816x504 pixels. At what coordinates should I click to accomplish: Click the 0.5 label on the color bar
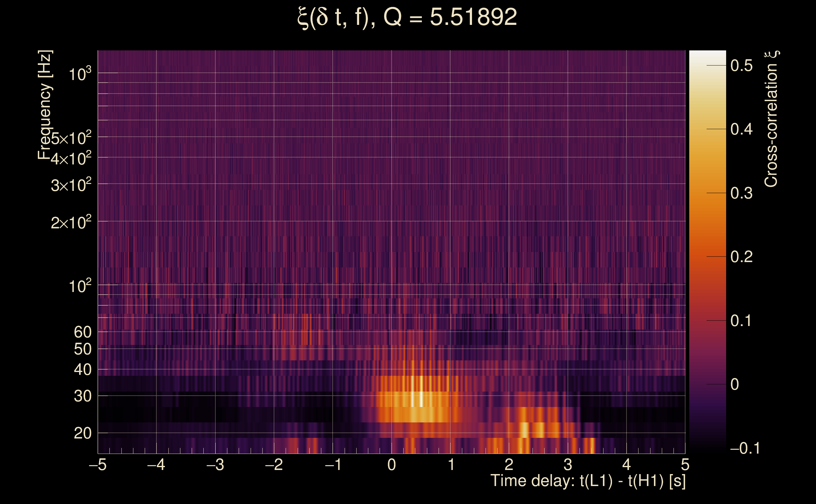741,66
